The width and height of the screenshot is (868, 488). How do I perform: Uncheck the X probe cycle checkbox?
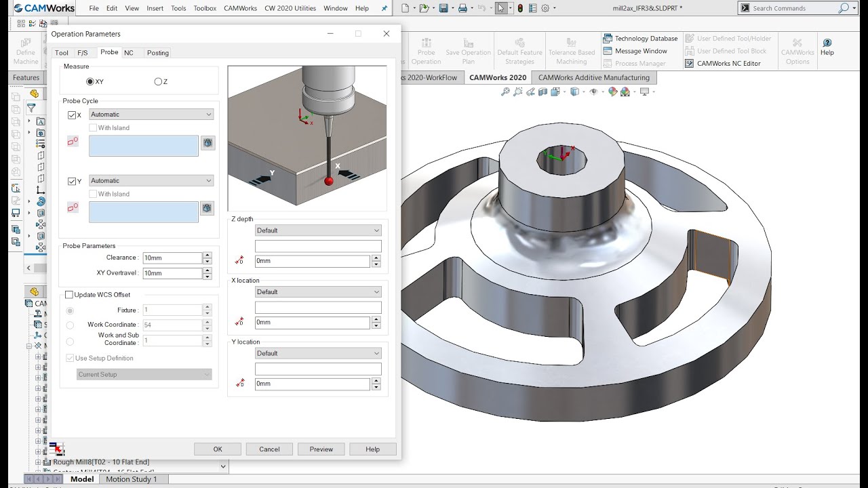click(72, 115)
